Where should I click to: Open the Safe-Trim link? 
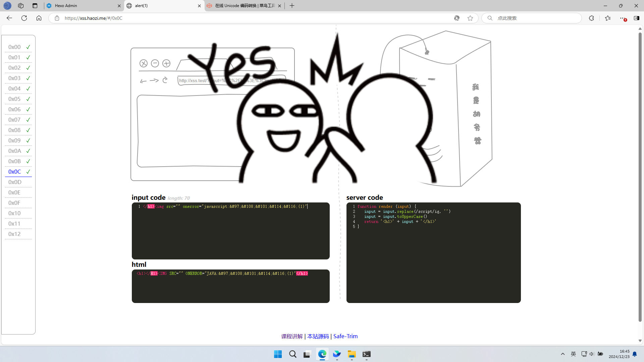(x=345, y=336)
